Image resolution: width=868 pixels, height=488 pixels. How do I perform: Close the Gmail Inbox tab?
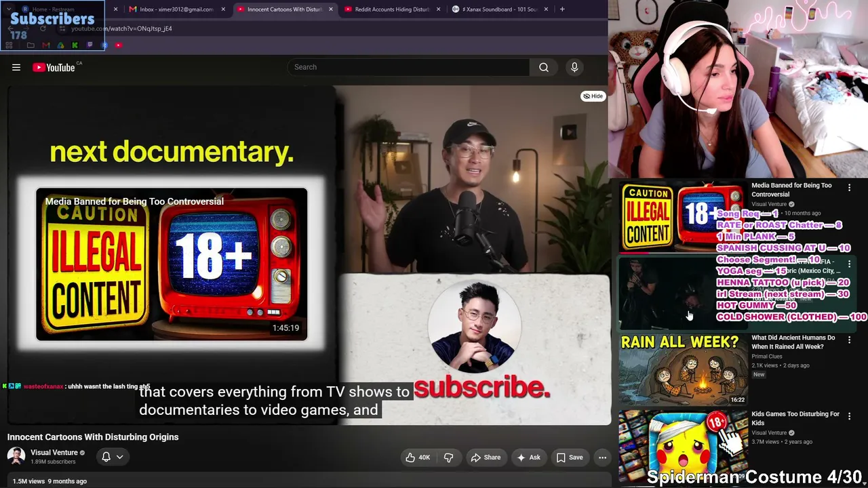pos(223,9)
